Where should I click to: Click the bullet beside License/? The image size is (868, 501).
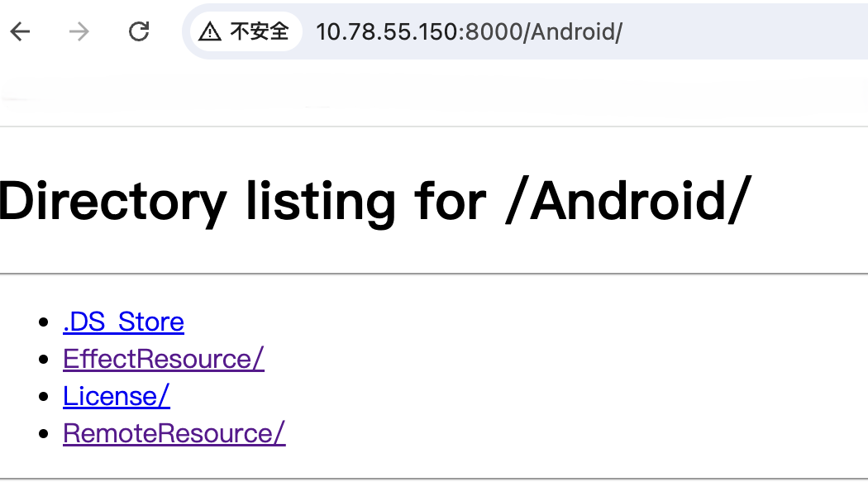44,397
